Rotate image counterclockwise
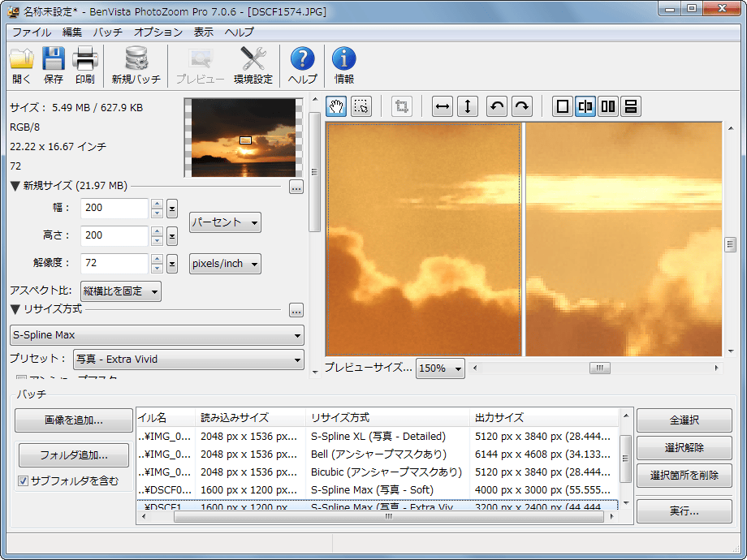The height and width of the screenshot is (560, 747). (x=497, y=106)
